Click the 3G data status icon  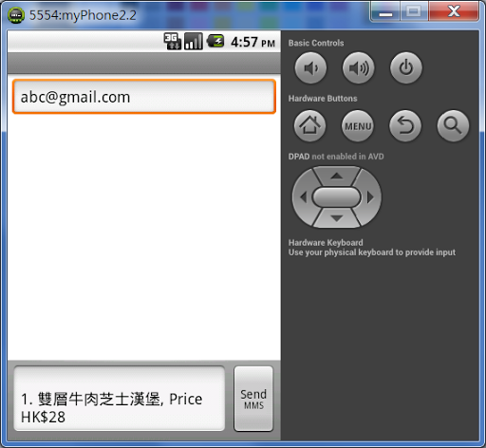(173, 42)
